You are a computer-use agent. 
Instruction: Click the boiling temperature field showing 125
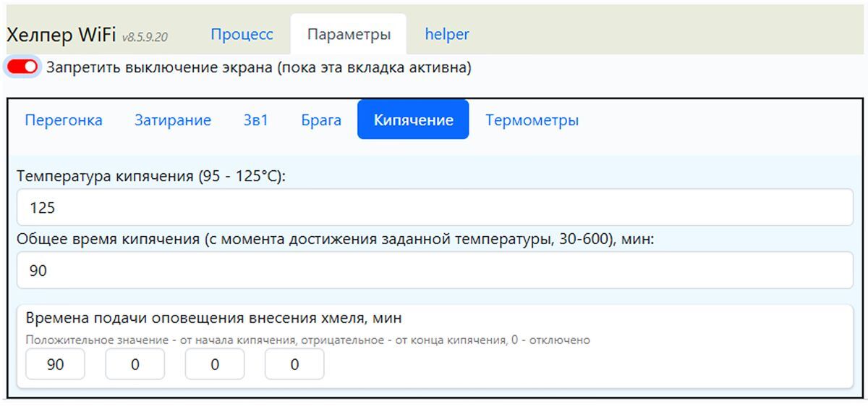click(x=434, y=208)
